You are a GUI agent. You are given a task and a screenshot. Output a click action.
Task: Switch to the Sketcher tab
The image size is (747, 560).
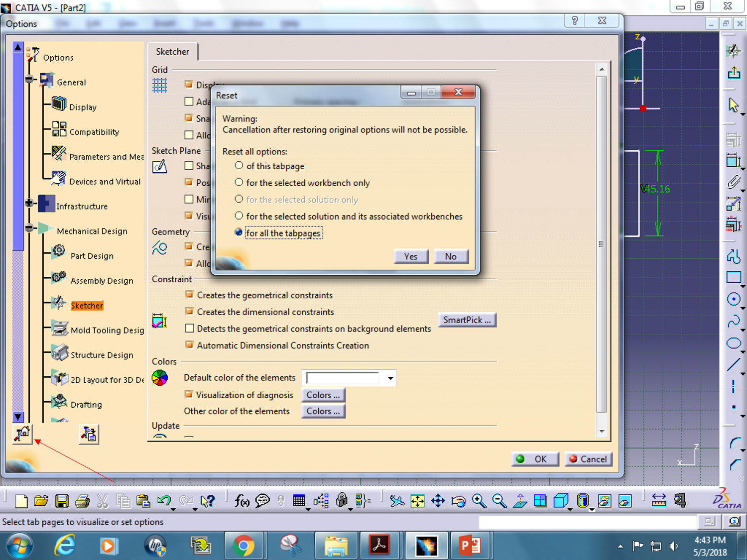(x=172, y=51)
